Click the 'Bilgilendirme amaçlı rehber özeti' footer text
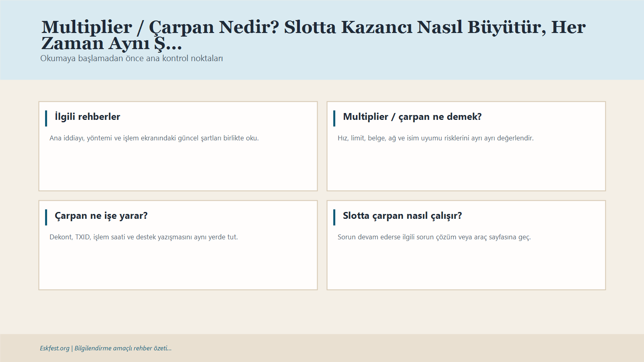This screenshot has width=644, height=362. pyautogui.click(x=122, y=348)
